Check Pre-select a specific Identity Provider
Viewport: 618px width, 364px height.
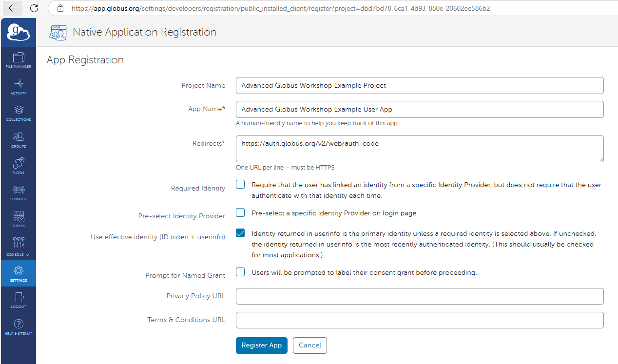pos(240,212)
